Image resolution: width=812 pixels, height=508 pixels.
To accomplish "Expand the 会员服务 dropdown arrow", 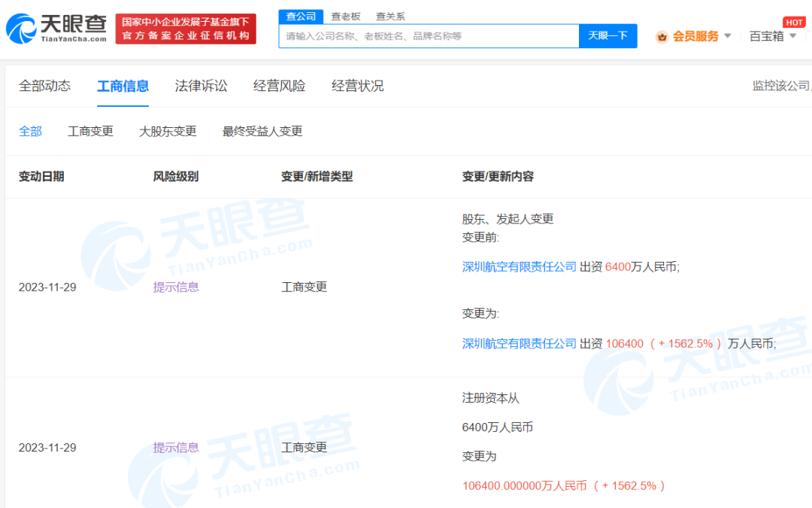I will [728, 36].
